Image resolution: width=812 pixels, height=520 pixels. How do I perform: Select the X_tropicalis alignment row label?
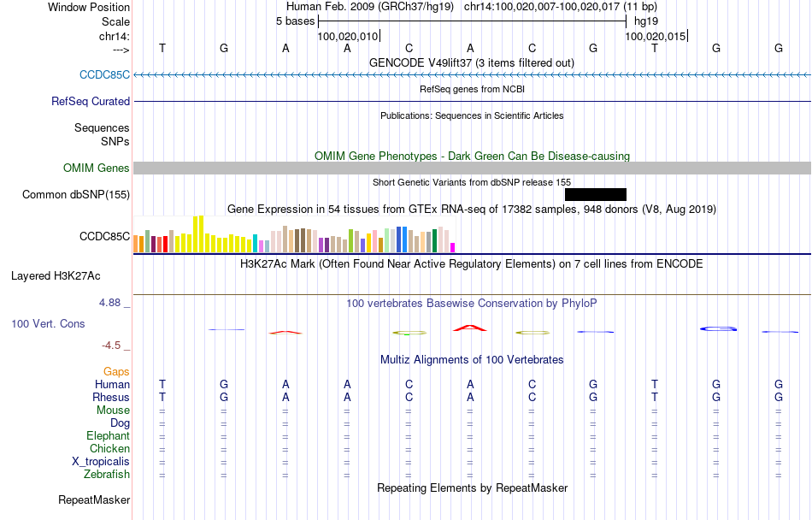click(x=101, y=462)
